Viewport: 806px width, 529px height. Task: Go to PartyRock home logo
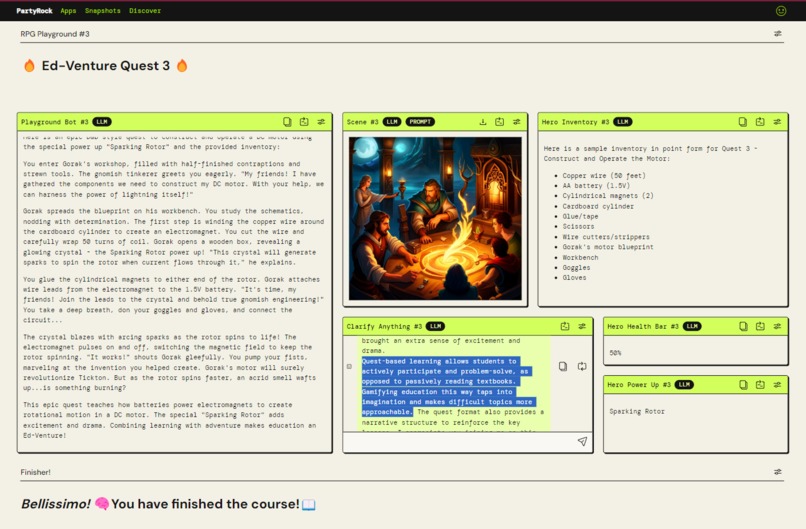pos(34,11)
